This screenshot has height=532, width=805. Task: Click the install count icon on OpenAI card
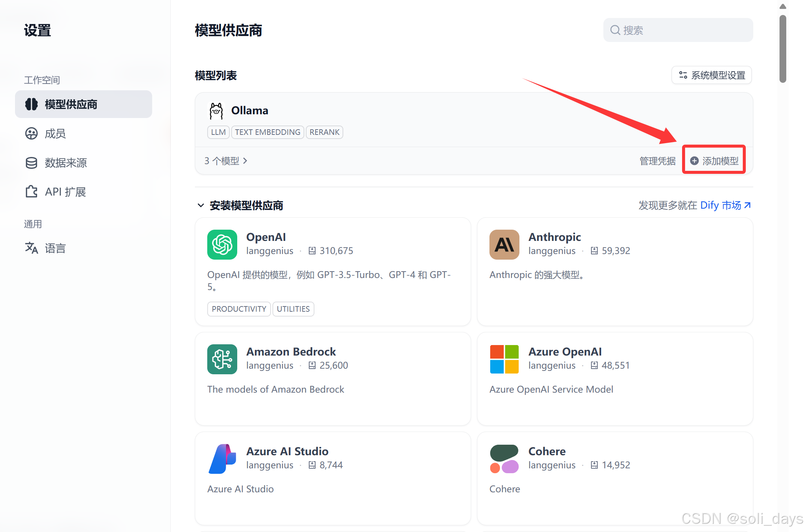312,251
